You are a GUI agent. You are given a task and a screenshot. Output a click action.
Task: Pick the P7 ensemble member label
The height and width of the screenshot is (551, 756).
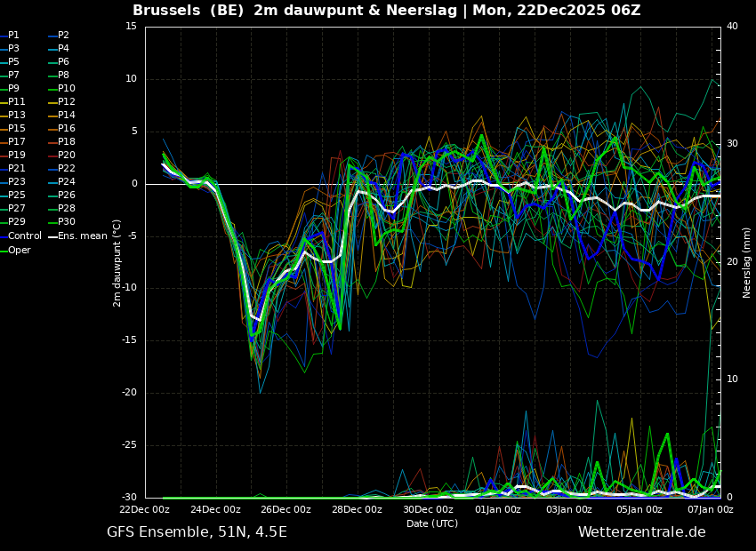(x=10, y=76)
